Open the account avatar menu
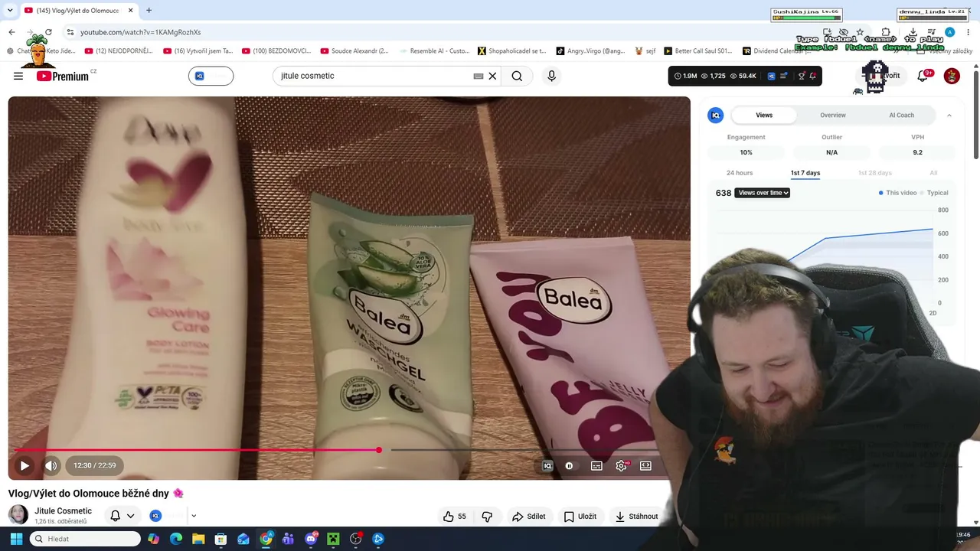This screenshot has height=551, width=980. pyautogui.click(x=952, y=76)
